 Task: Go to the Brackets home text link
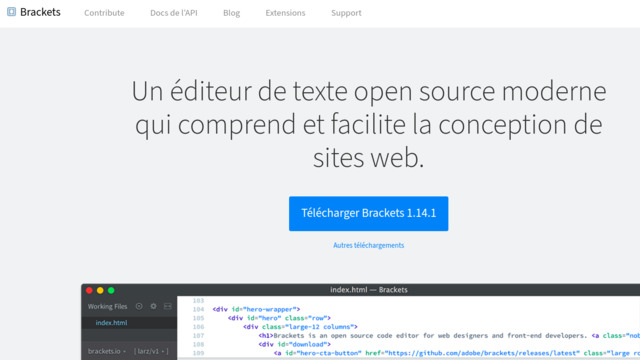[40, 12]
